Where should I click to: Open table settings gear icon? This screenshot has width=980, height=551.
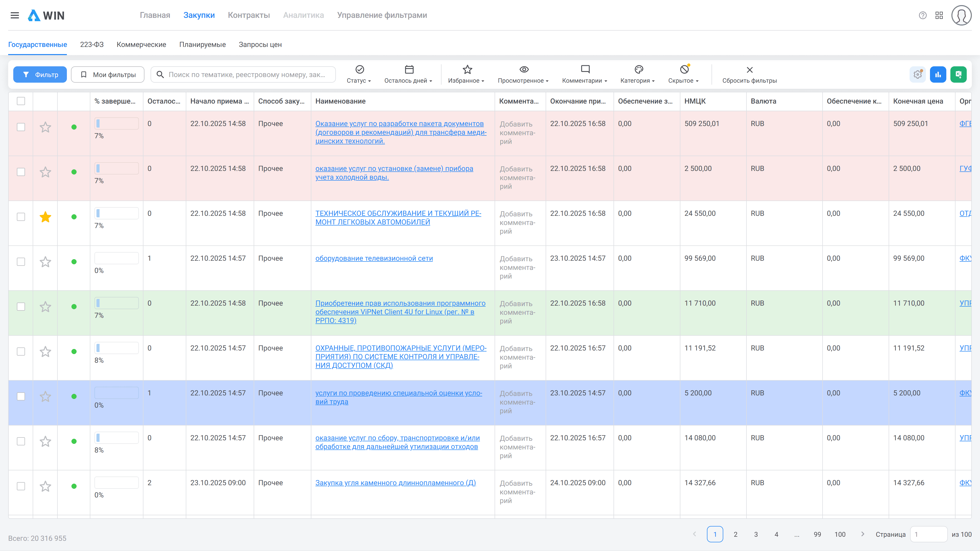click(x=918, y=74)
